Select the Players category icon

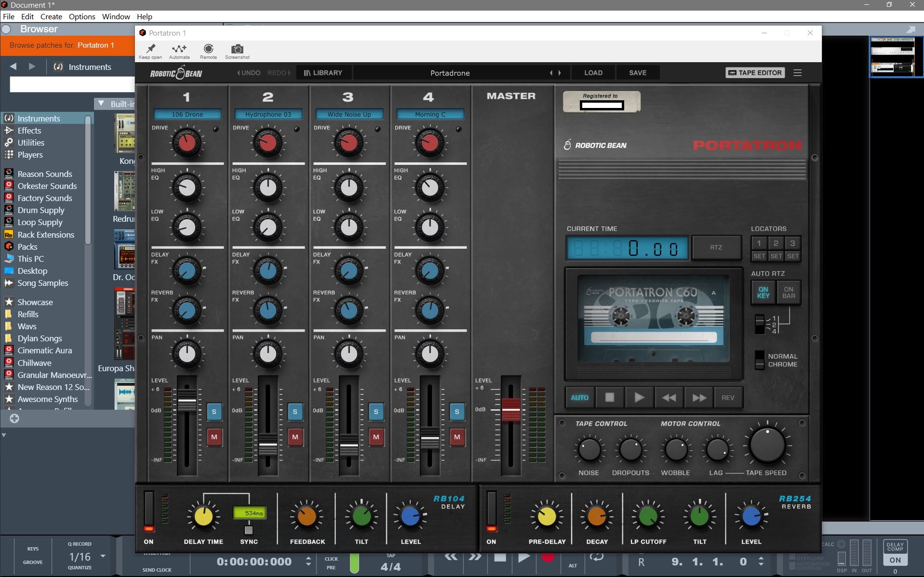pyautogui.click(x=9, y=154)
